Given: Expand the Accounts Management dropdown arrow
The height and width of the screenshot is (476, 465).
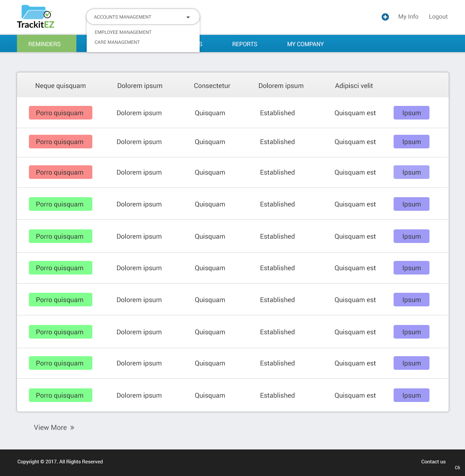Looking at the screenshot, I should 188,17.
